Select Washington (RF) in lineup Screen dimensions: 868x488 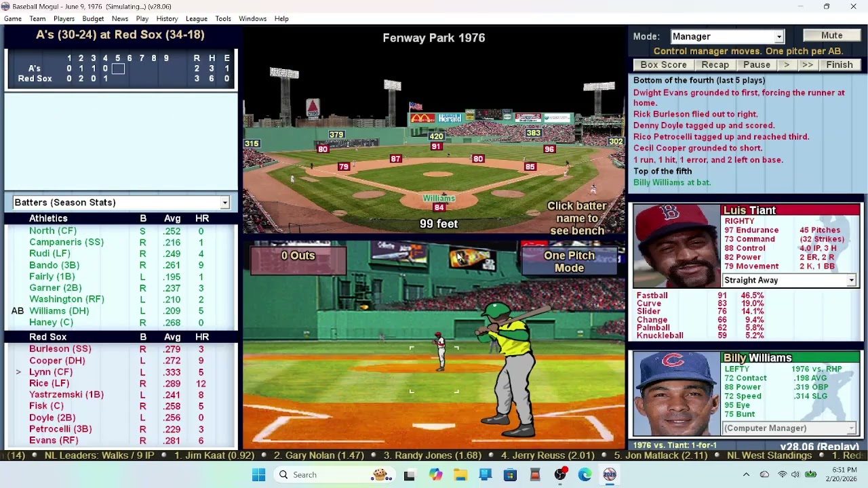click(x=66, y=300)
